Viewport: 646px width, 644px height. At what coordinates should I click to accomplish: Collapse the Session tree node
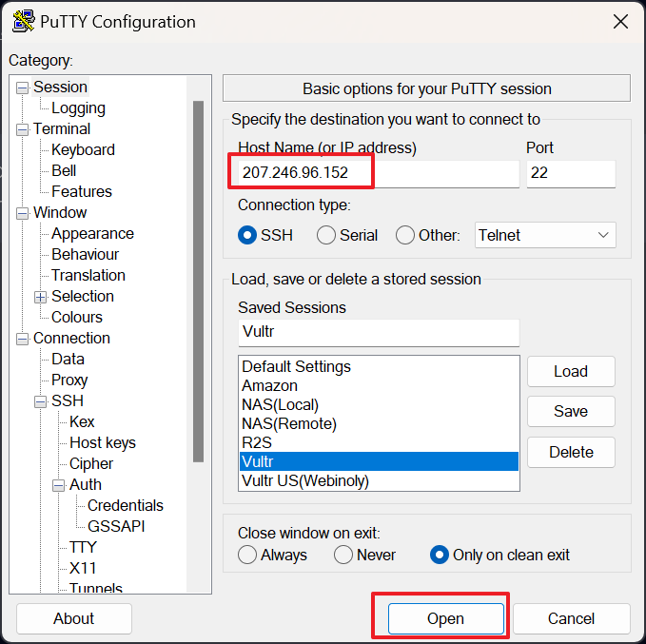point(23,88)
